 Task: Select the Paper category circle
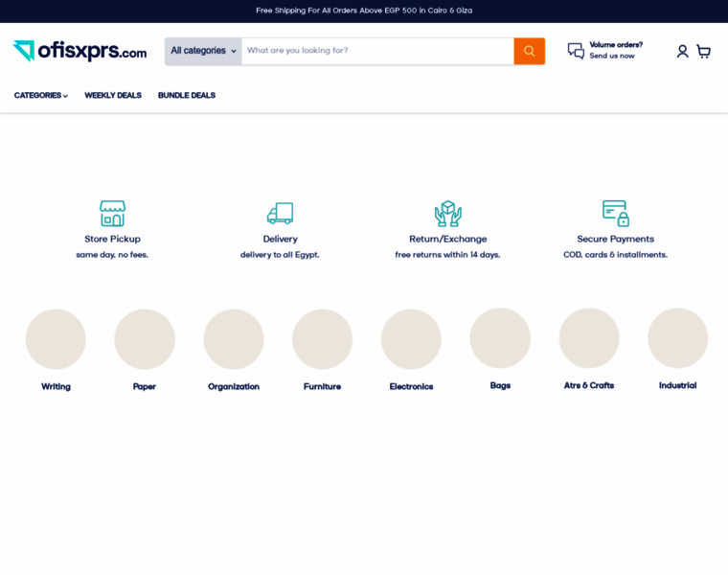145,339
